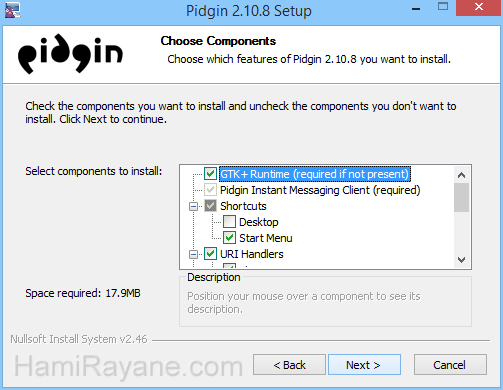Maximize the Pidgin Setup window
503x390 pixels.
(x=443, y=7)
